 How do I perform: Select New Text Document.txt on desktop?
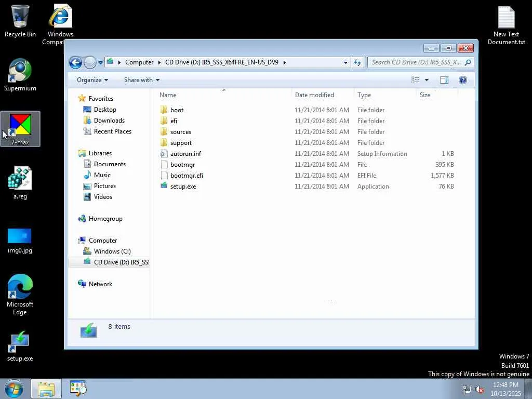coord(506,25)
